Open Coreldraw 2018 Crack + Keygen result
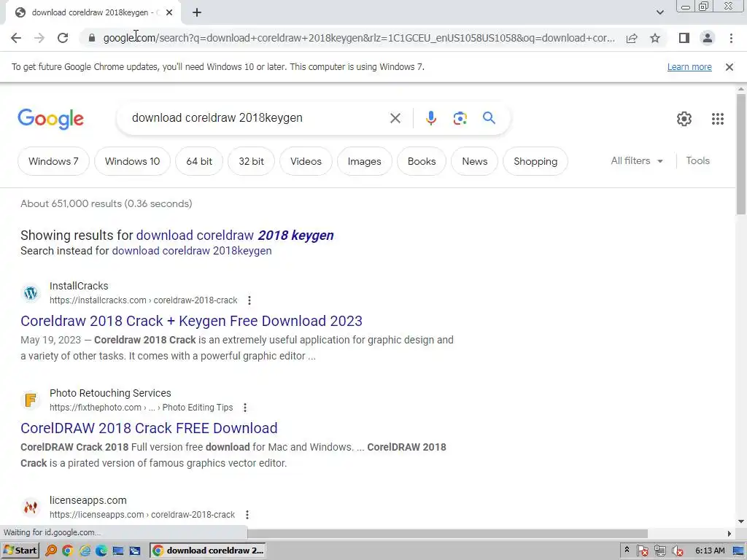Image resolution: width=747 pixels, height=560 pixels. [x=191, y=321]
